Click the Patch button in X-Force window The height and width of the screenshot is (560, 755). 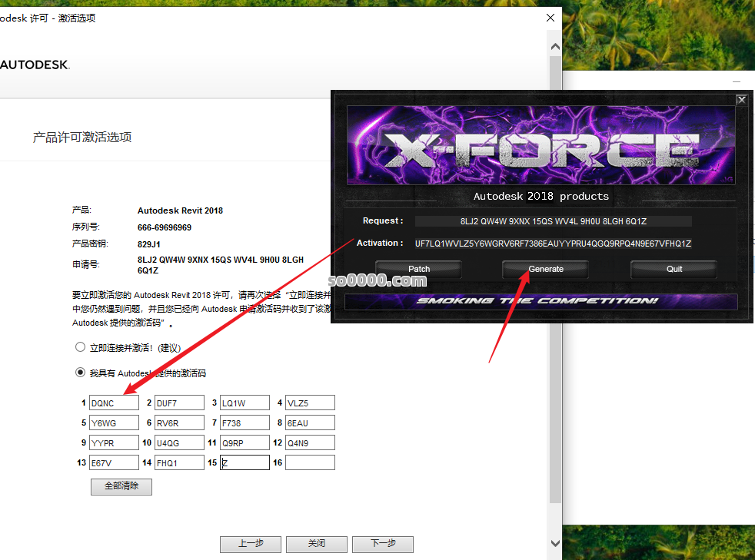(x=419, y=269)
